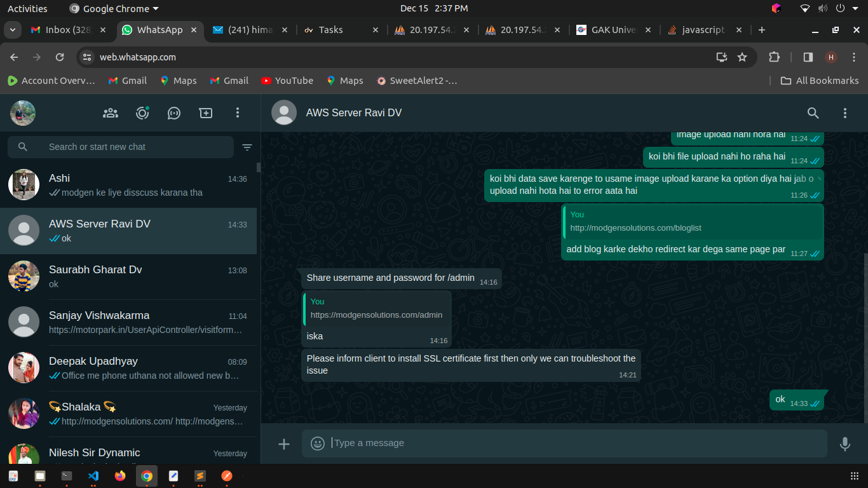Click the address bar URL
The width and height of the screenshot is (868, 488).
(138, 57)
